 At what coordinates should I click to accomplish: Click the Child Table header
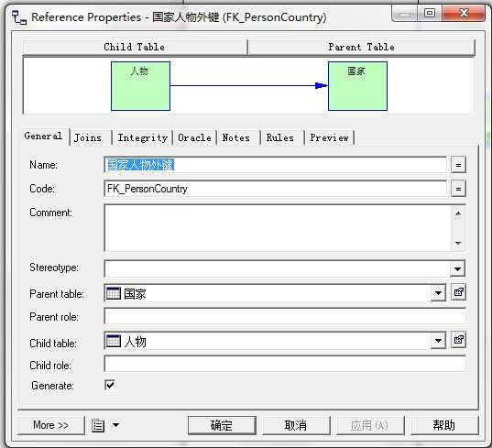135,47
